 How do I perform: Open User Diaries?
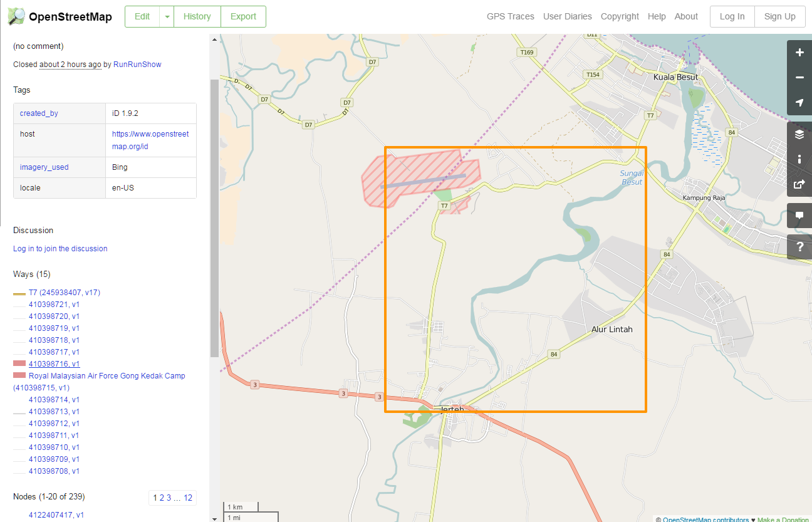click(x=568, y=17)
